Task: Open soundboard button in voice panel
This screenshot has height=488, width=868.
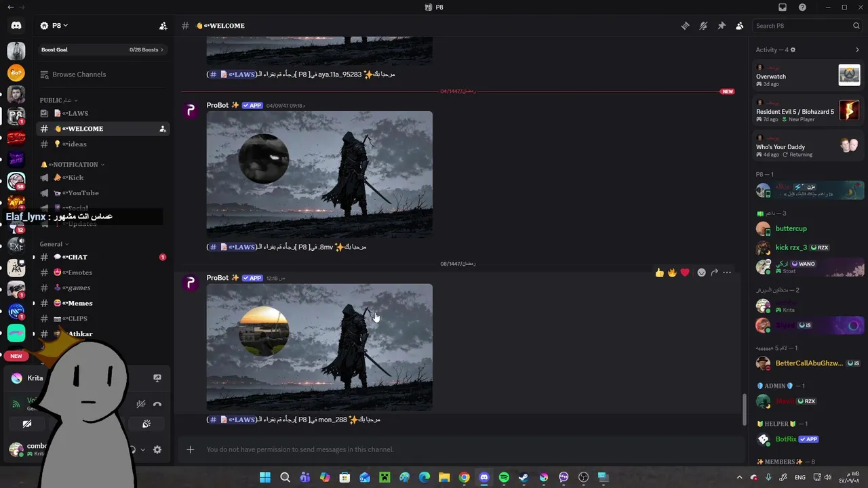Action: coord(146,424)
